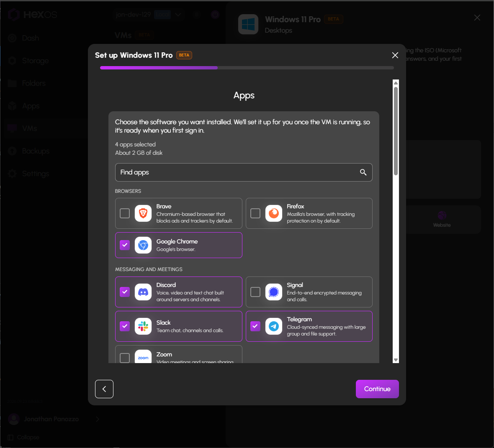This screenshot has width=494, height=448.
Task: Uncheck the Slack checkbox
Action: pos(125,326)
